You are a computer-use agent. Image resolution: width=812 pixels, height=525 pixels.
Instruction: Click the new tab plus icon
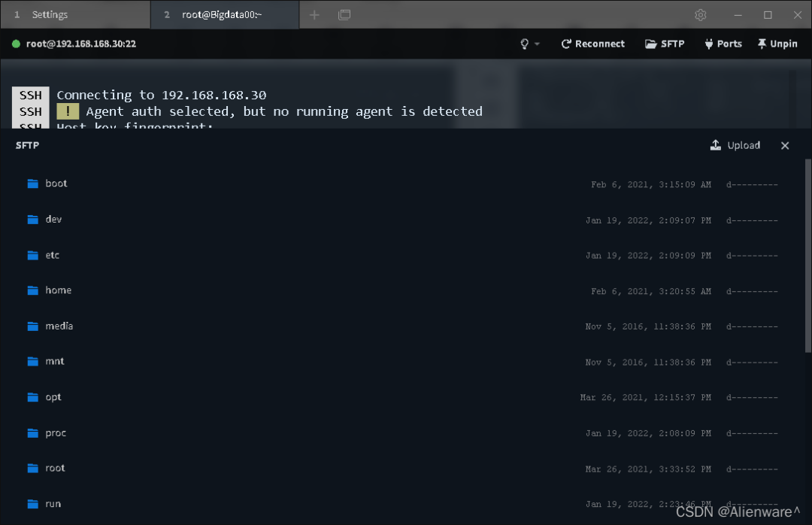click(314, 15)
